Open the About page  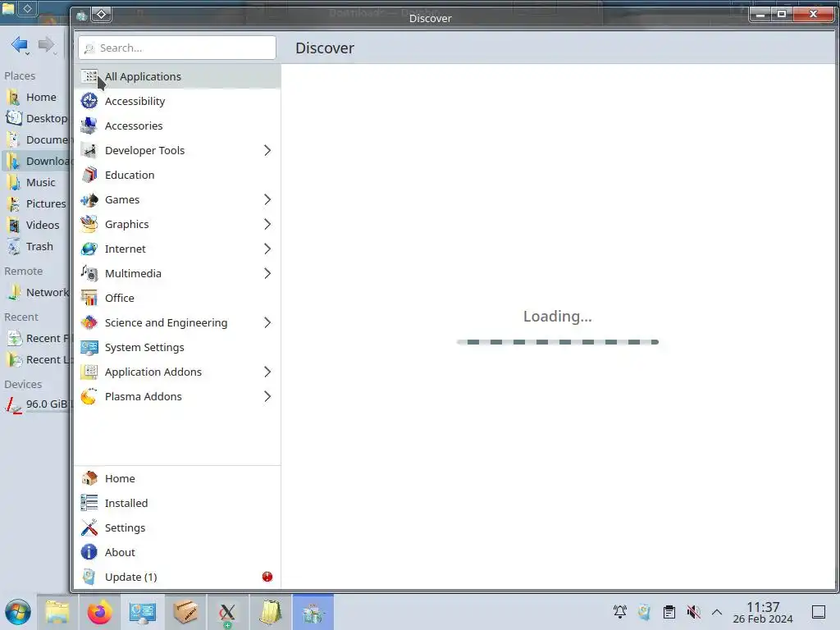pyautogui.click(x=177, y=552)
